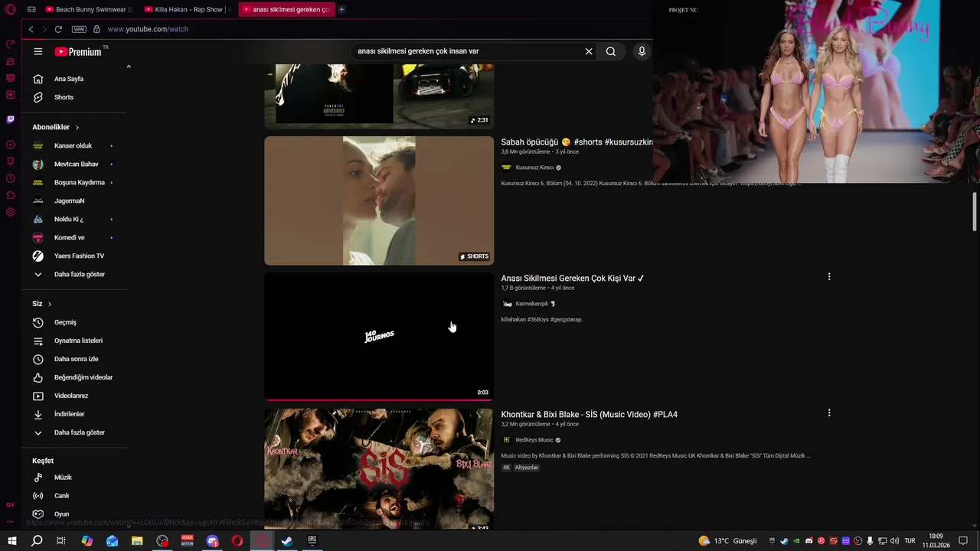This screenshot has height=551, width=980.
Task: Open volume control in system tray
Action: point(895,541)
